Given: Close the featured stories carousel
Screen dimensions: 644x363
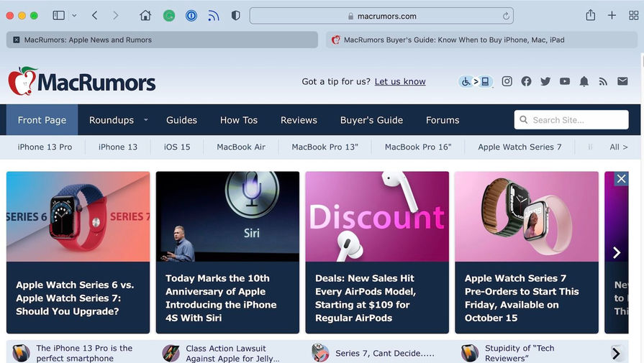Looking at the screenshot, I should pos(622,179).
